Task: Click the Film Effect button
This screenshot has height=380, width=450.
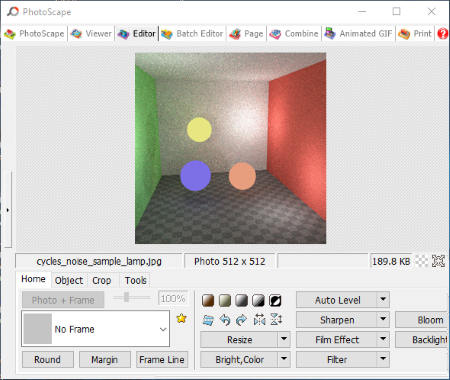Action: click(x=336, y=340)
